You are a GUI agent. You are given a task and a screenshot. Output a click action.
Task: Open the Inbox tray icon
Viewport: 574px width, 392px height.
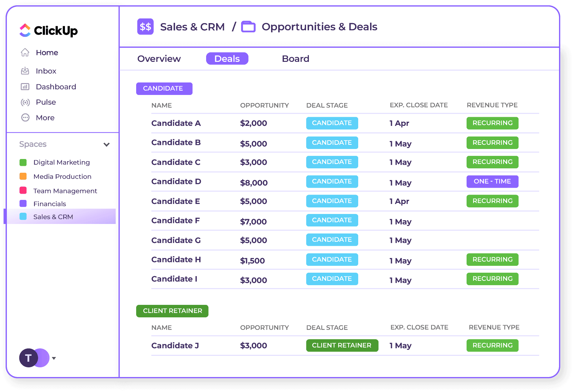point(25,71)
